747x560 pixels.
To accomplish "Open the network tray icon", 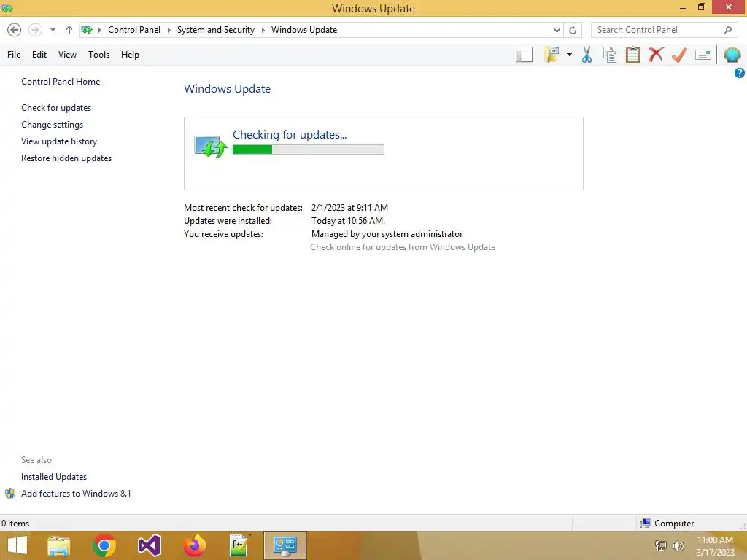I will [x=660, y=545].
